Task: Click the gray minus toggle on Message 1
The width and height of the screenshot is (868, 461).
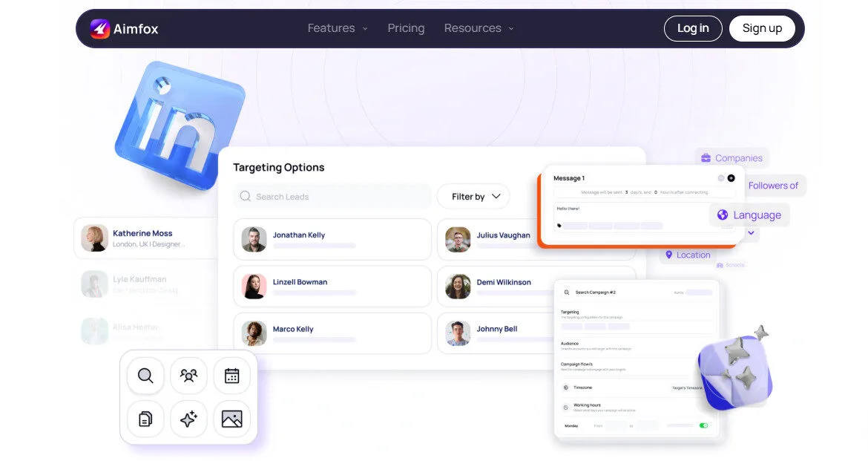Action: [x=720, y=178]
